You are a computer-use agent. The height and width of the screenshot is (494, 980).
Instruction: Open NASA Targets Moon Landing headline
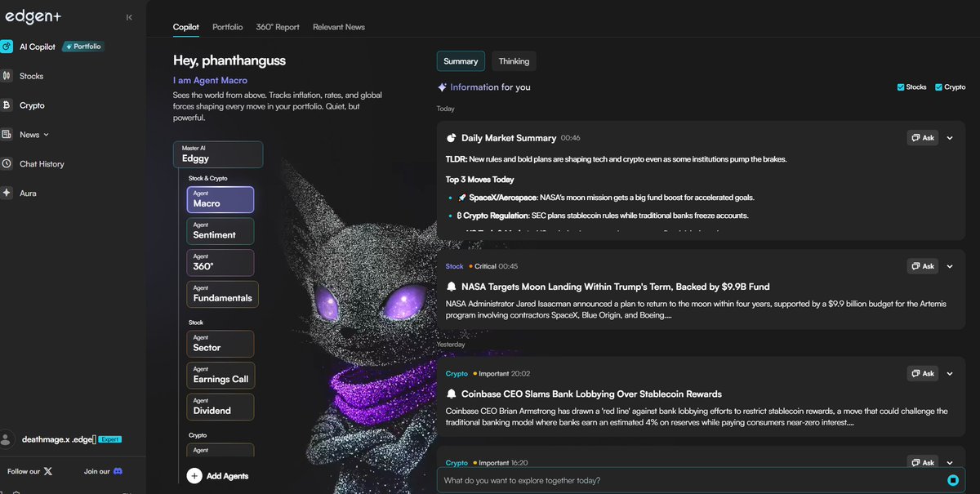[x=616, y=287]
